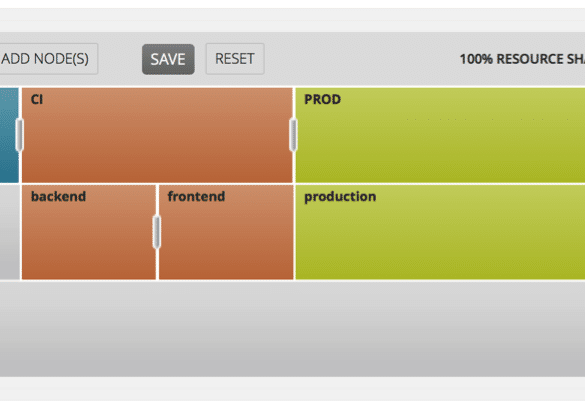Click the empty gray area below the blocks
The image size is (585, 413).
coord(292,328)
